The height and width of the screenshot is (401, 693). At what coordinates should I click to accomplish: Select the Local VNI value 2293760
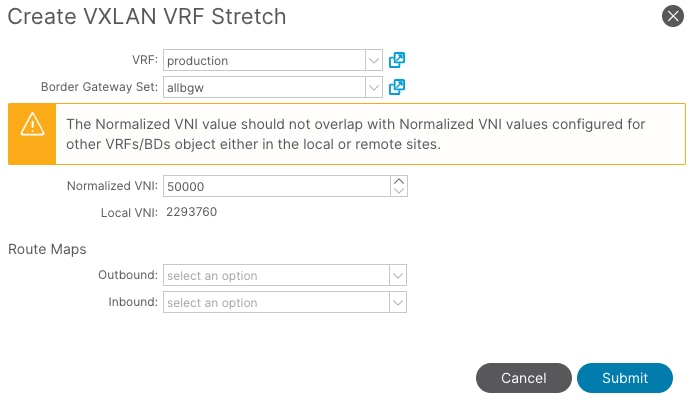click(191, 212)
